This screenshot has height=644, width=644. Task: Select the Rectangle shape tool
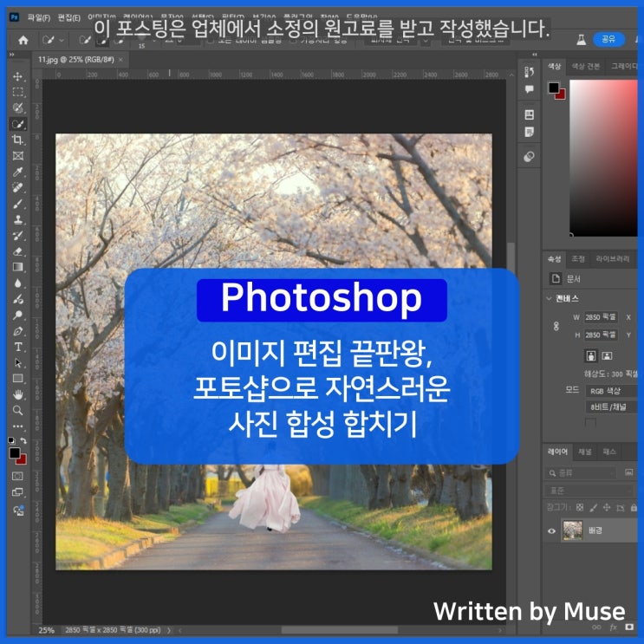coord(17,379)
